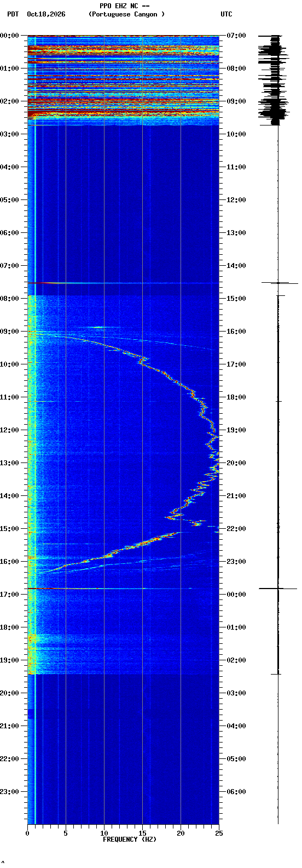
Task: Click the 'UTC' timezone label
Action: pyautogui.click(x=226, y=14)
